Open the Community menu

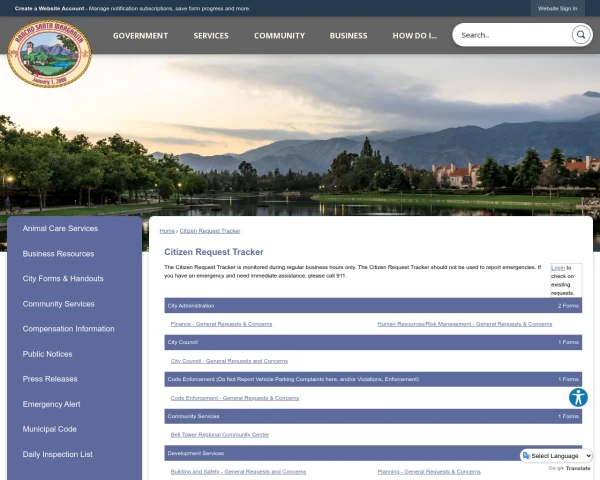pos(279,36)
